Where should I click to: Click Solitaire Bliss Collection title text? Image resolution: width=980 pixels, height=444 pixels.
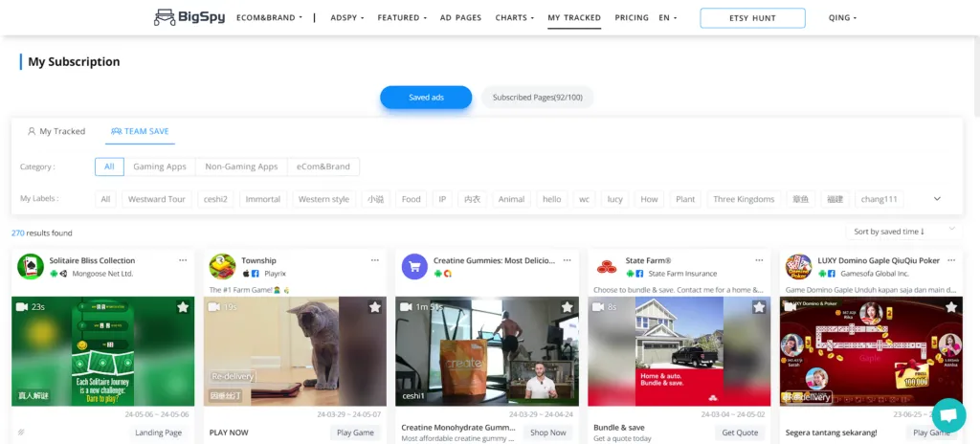click(92, 260)
